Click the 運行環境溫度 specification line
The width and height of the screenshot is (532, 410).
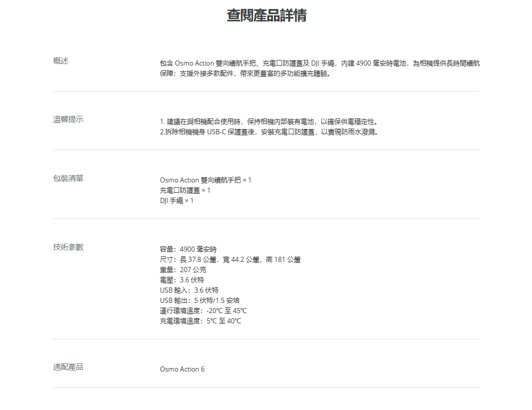coord(203,311)
